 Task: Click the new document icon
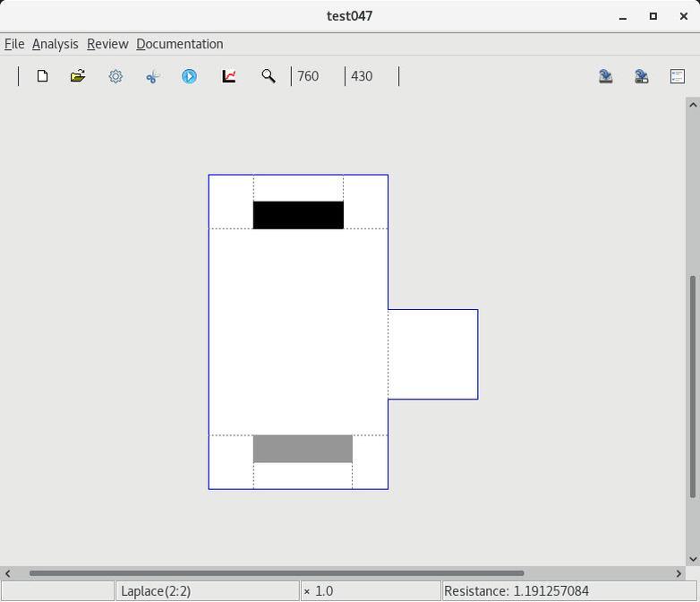click(x=42, y=76)
